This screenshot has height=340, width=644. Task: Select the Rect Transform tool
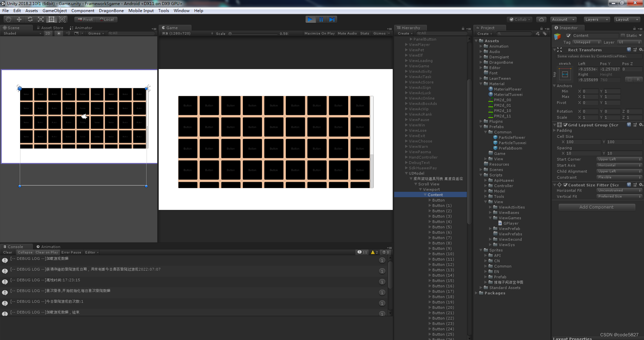[x=51, y=19]
